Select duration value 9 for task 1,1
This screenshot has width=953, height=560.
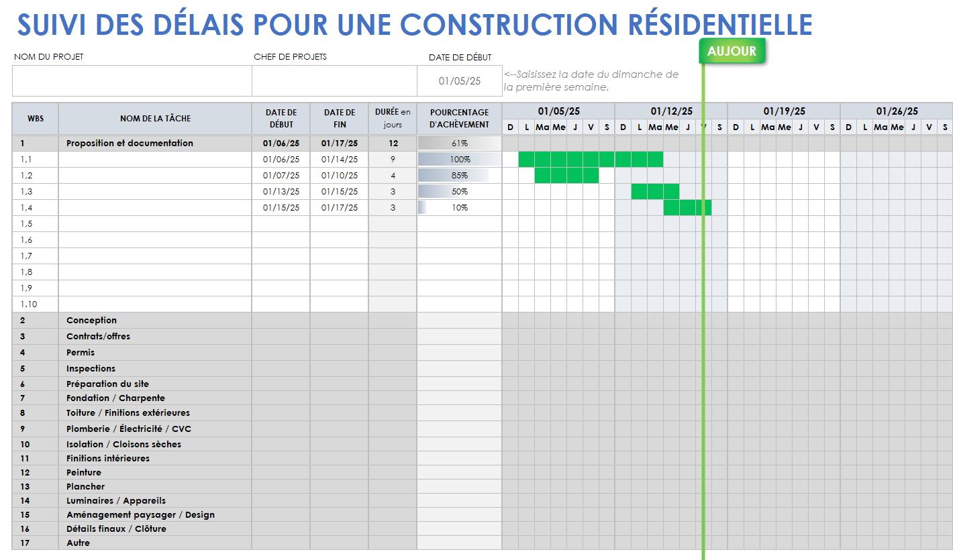click(x=393, y=160)
